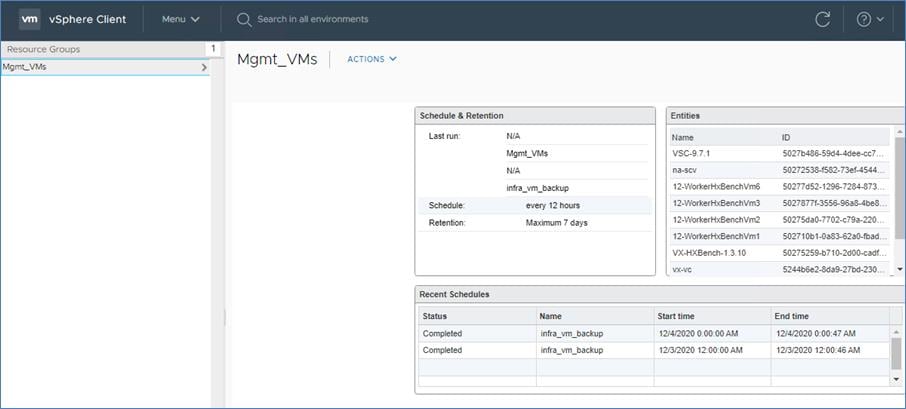Image resolution: width=906 pixels, height=409 pixels.
Task: Click the Entities scrollbar down arrow
Action: tap(899, 269)
